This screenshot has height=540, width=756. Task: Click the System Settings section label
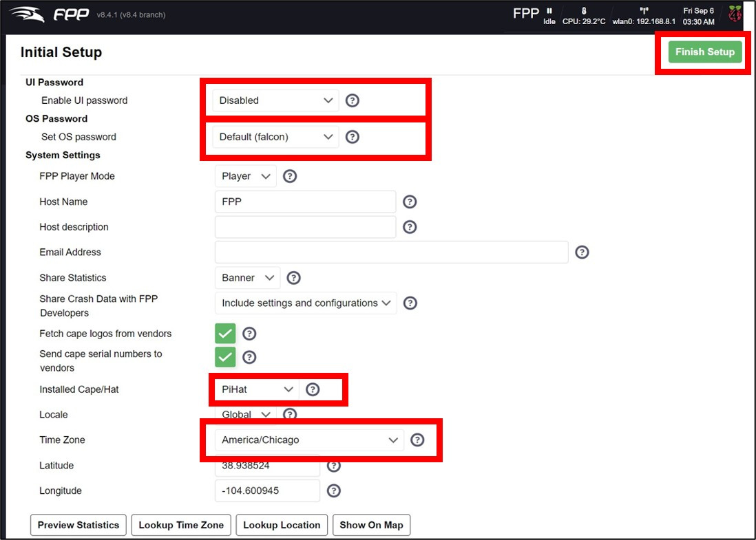click(x=63, y=155)
